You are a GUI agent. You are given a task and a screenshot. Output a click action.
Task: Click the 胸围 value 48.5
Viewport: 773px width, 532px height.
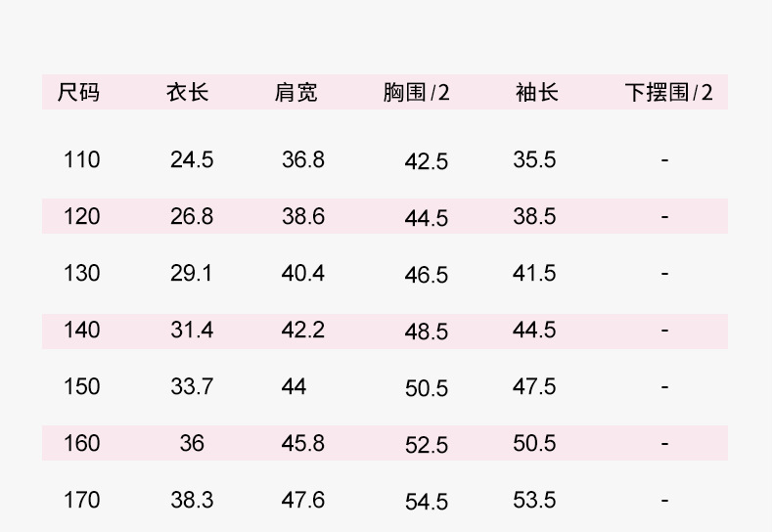427,332
